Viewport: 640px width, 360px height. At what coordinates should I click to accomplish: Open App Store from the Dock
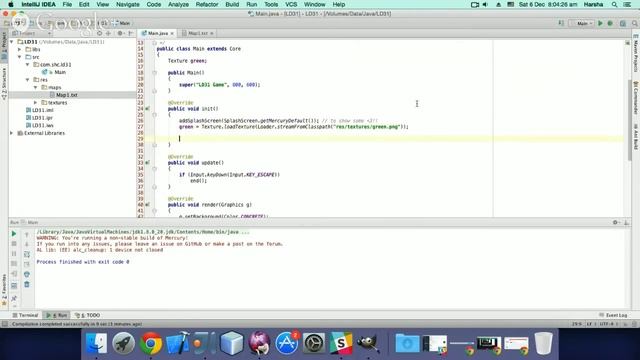click(x=287, y=343)
